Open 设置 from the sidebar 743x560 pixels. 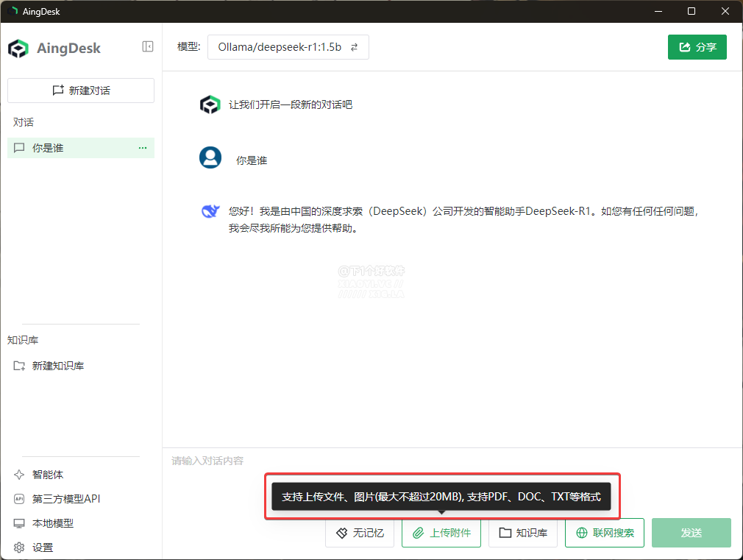coord(42,547)
